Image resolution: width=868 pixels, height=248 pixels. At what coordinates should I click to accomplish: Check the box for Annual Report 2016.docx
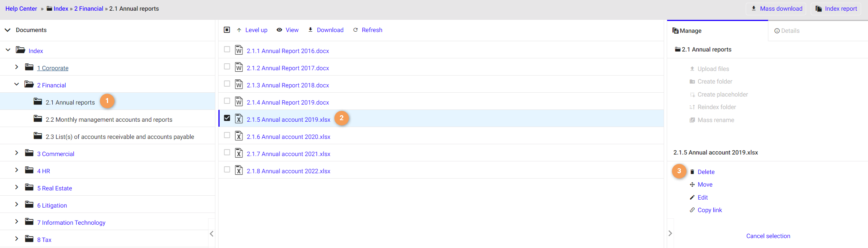(x=227, y=50)
